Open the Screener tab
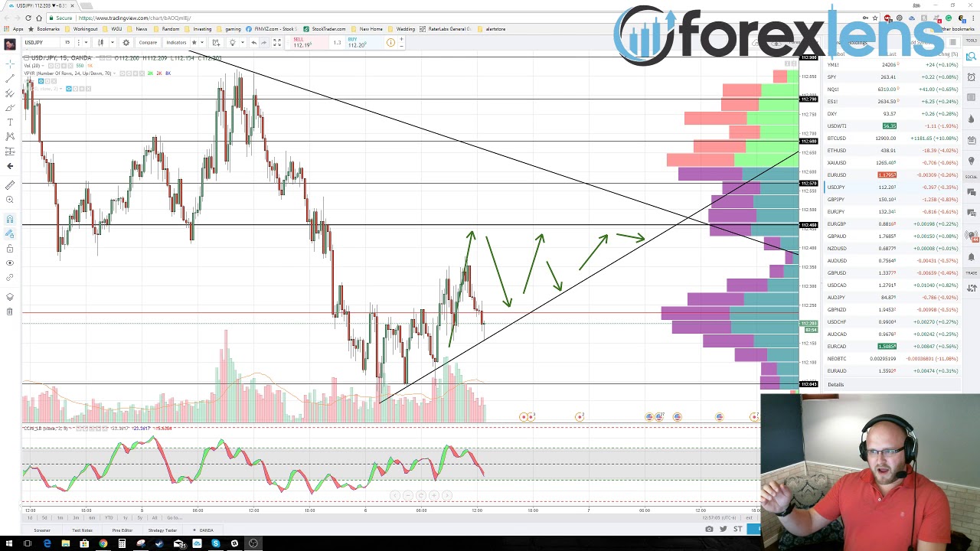Viewport: 980px width, 551px height. [x=42, y=530]
